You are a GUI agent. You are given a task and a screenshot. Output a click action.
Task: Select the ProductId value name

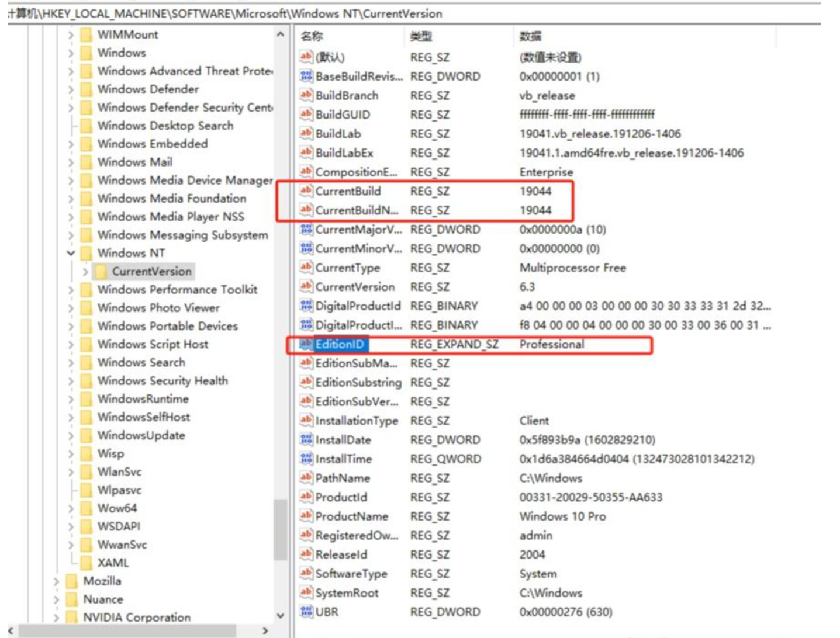click(341, 497)
